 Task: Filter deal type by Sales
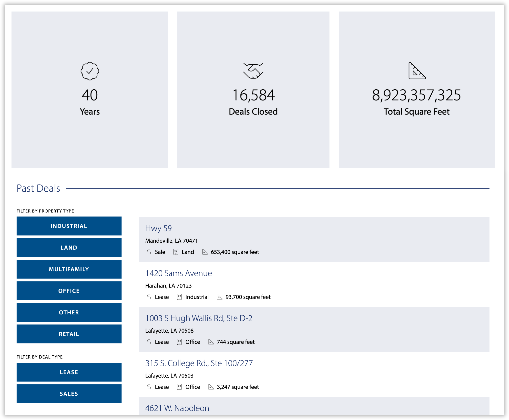tap(69, 394)
